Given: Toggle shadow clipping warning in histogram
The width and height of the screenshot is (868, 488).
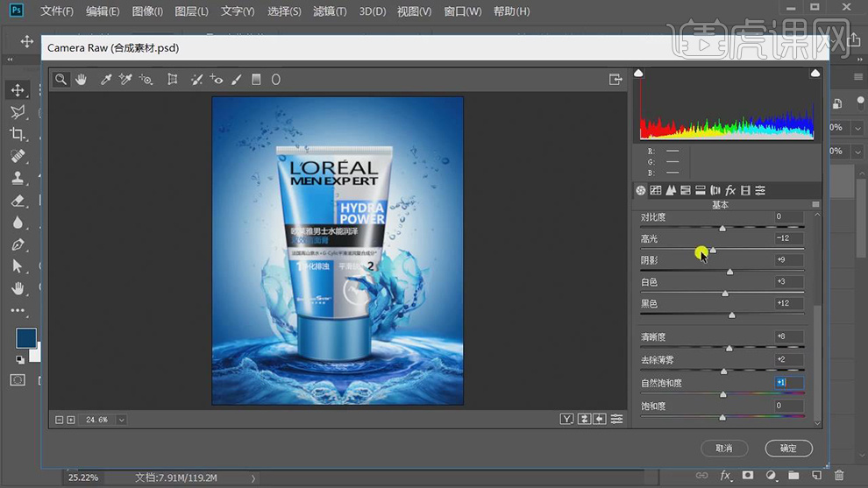Looking at the screenshot, I should coord(638,74).
